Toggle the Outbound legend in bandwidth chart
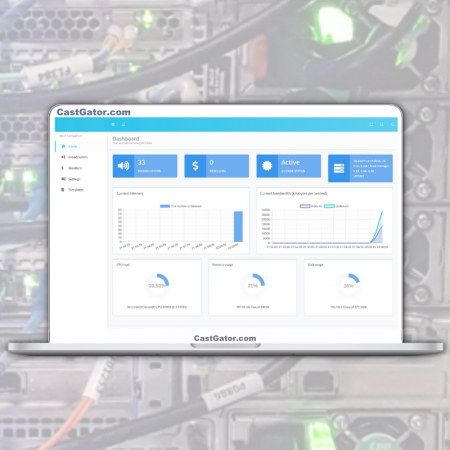 [337, 206]
